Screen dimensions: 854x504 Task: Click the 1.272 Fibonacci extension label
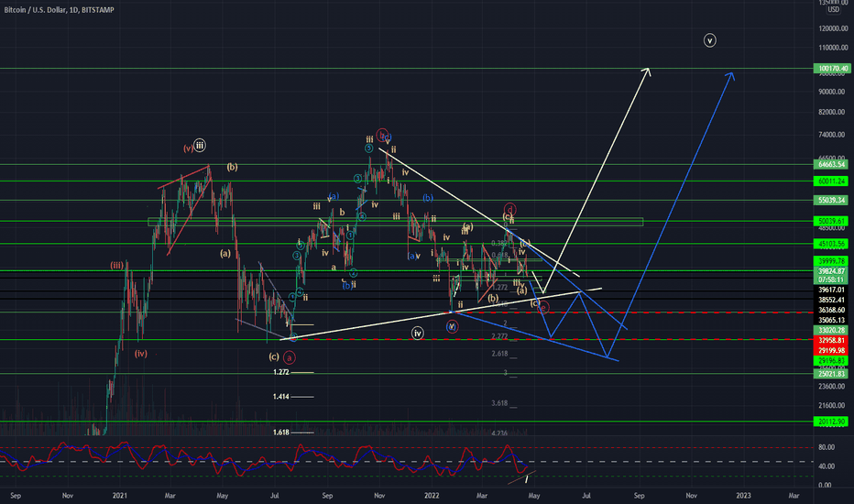281,372
